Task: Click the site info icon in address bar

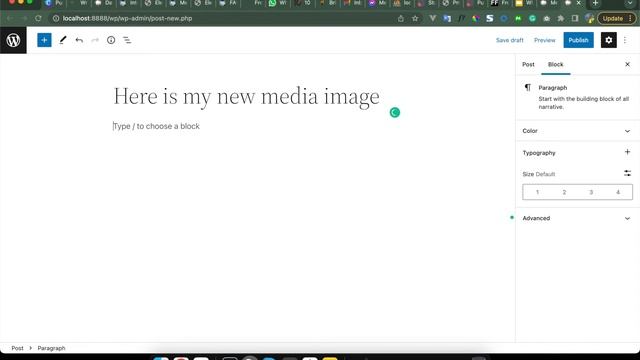Action: point(56,18)
